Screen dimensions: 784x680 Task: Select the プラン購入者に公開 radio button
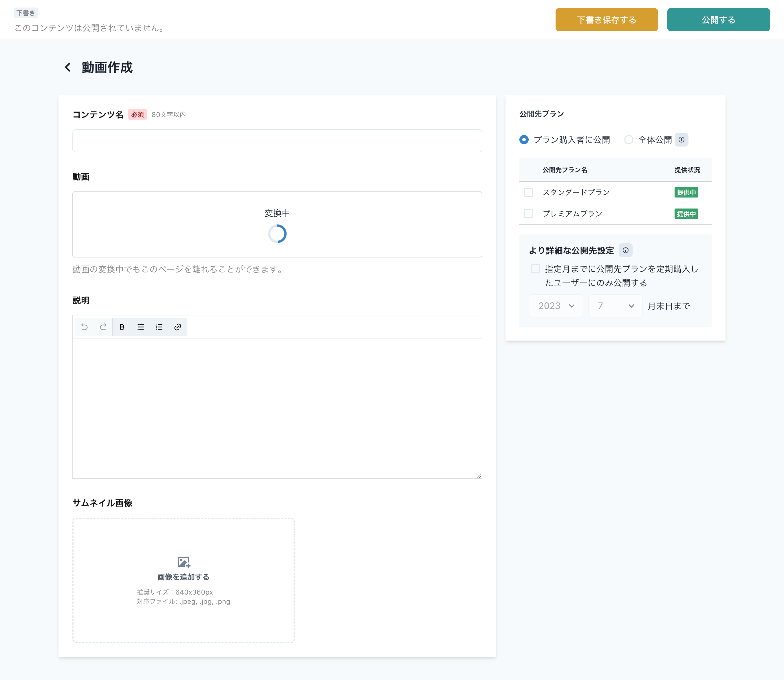coord(524,140)
